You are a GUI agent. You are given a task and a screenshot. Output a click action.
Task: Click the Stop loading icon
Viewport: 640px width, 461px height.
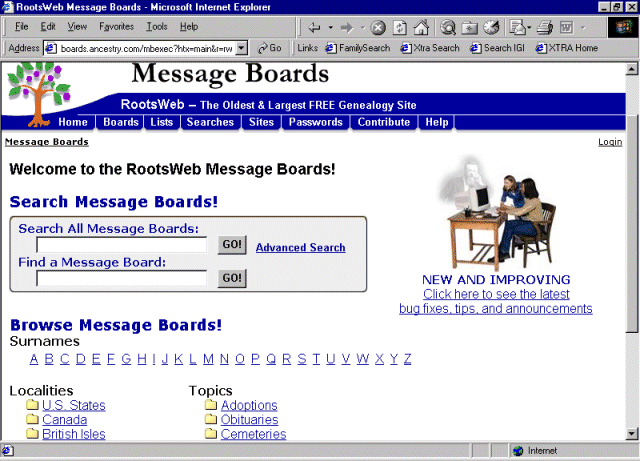[x=378, y=28]
